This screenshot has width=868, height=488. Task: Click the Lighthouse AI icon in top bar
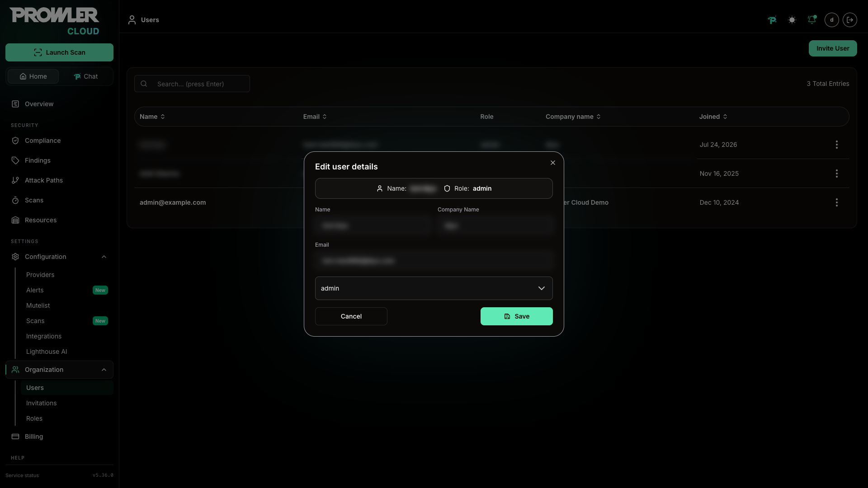pos(772,20)
